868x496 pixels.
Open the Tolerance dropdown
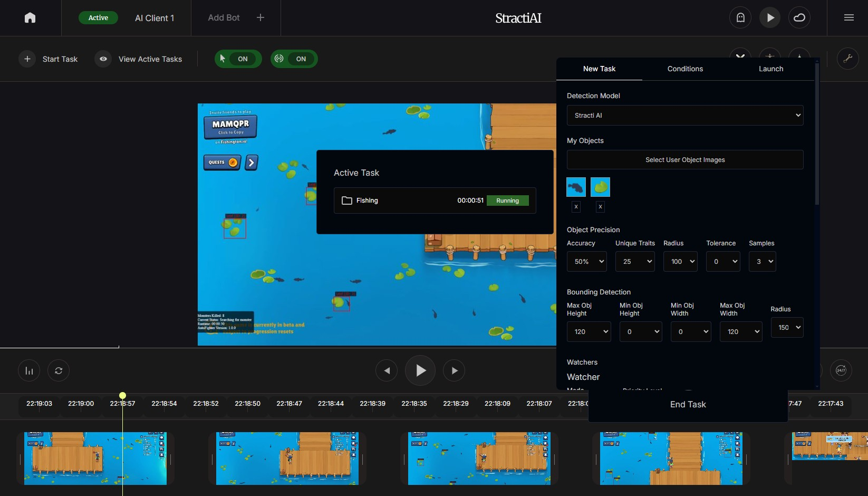tap(723, 261)
